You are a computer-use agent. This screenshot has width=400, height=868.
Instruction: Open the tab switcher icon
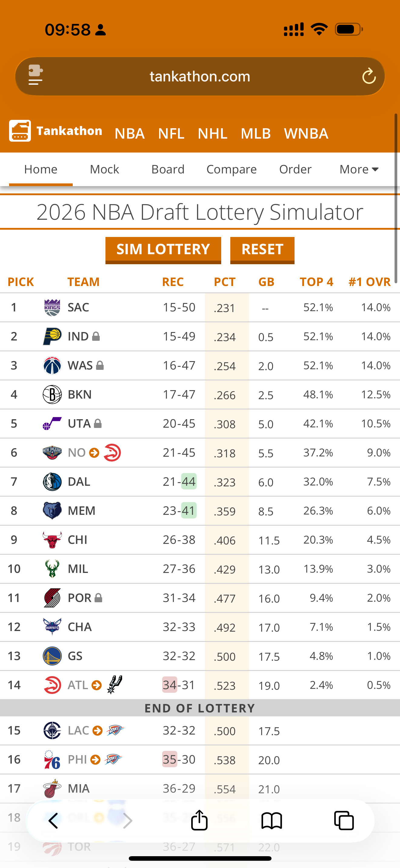(x=345, y=821)
